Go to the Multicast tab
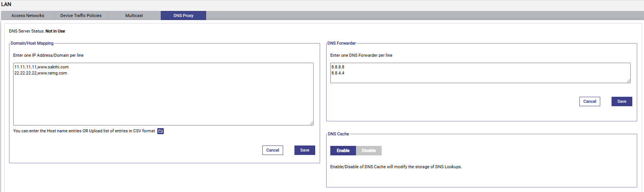This screenshot has width=644, height=192. [x=134, y=15]
